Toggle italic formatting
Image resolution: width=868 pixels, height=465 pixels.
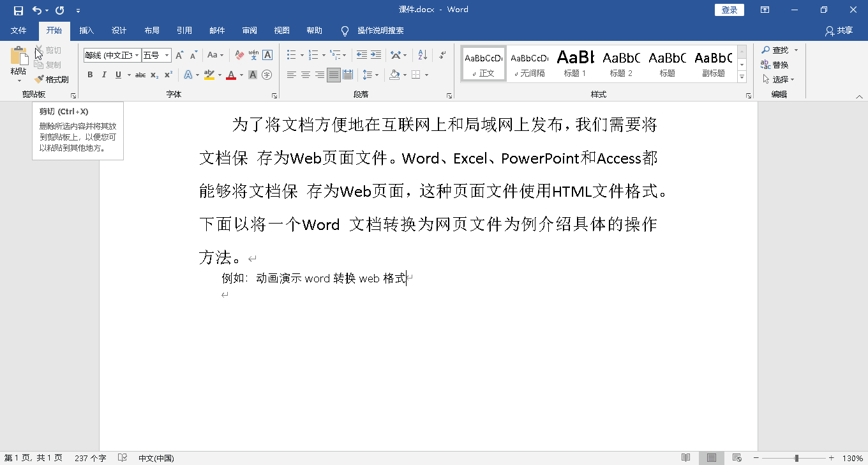104,75
